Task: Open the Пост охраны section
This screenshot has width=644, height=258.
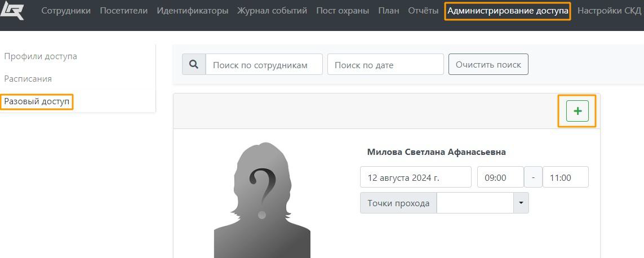Action: click(343, 11)
